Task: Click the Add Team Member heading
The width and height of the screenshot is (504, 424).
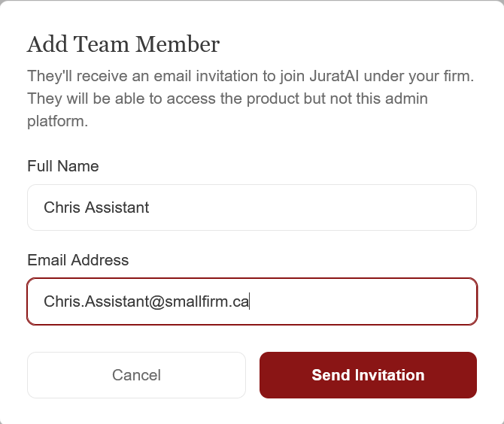Action: pos(123,44)
